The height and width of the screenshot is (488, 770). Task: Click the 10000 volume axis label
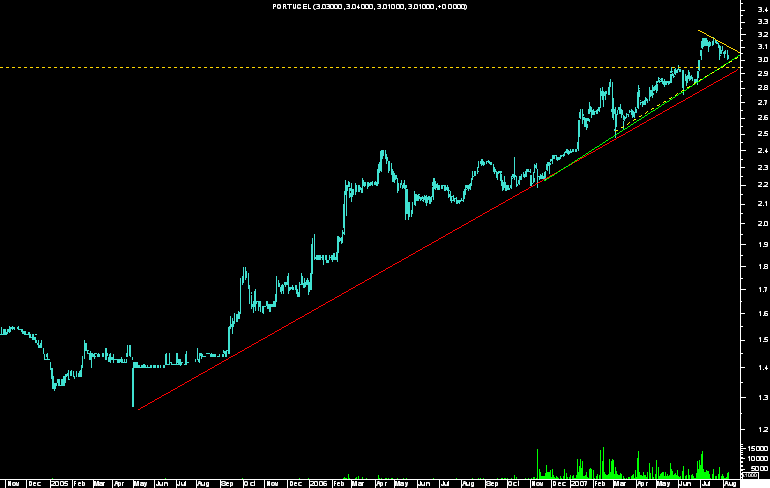point(758,459)
